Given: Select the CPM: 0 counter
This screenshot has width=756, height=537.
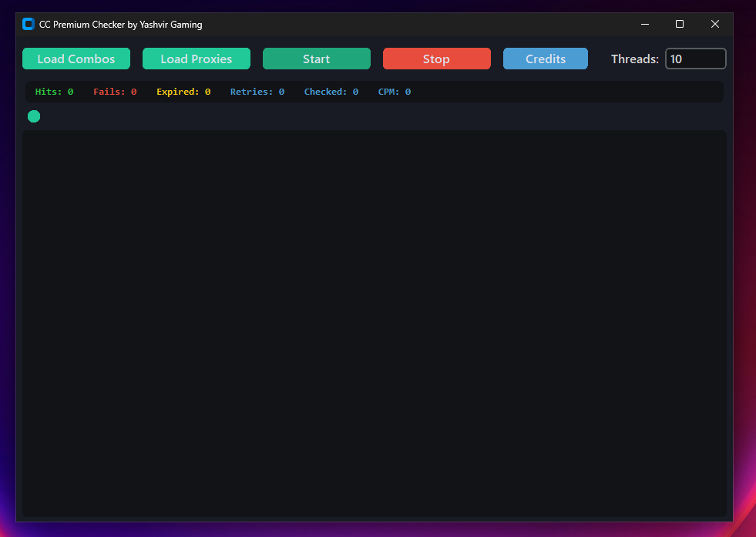Looking at the screenshot, I should (395, 92).
